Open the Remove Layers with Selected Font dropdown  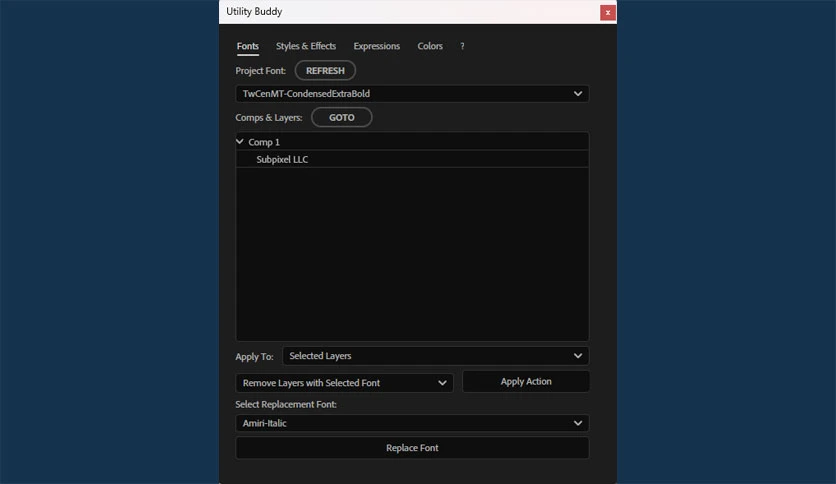tap(344, 383)
